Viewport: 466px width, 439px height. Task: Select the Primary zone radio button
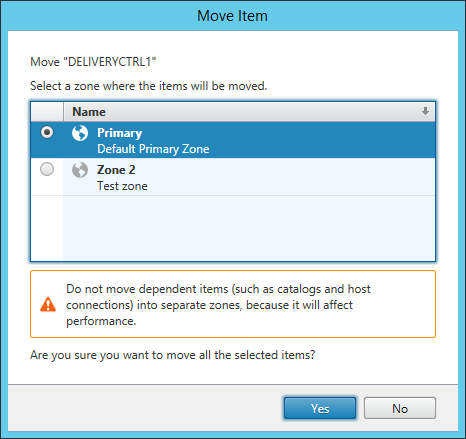[47, 132]
